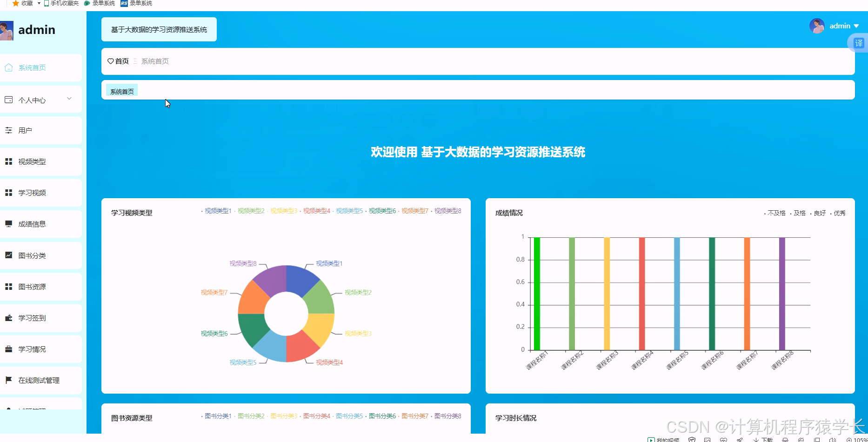Open the 图书资源 menu item
The height and width of the screenshot is (442, 868).
pyautogui.click(x=41, y=287)
